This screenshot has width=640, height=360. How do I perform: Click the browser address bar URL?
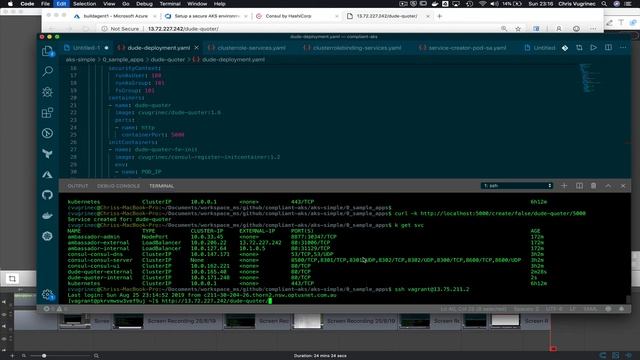point(183,29)
